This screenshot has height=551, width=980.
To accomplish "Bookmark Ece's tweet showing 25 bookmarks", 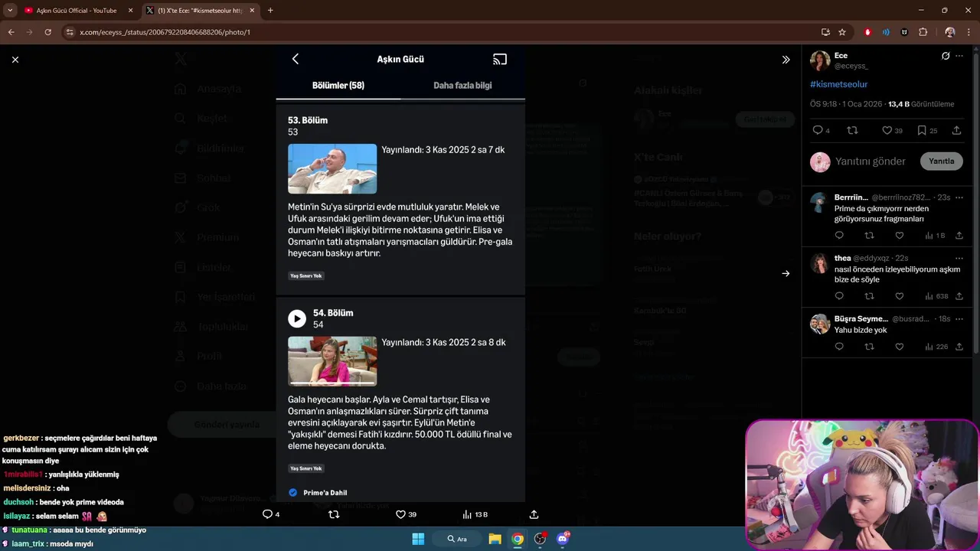I will 927,131.
